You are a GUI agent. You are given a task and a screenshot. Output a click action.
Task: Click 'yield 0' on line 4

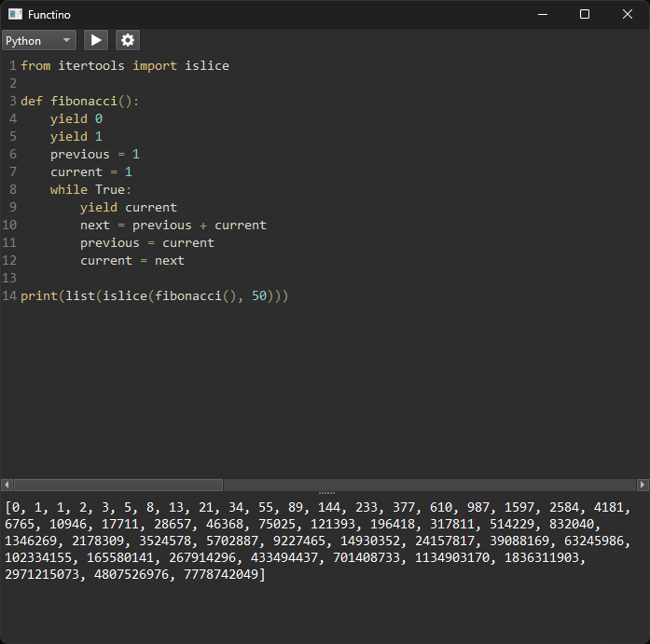(x=76, y=119)
